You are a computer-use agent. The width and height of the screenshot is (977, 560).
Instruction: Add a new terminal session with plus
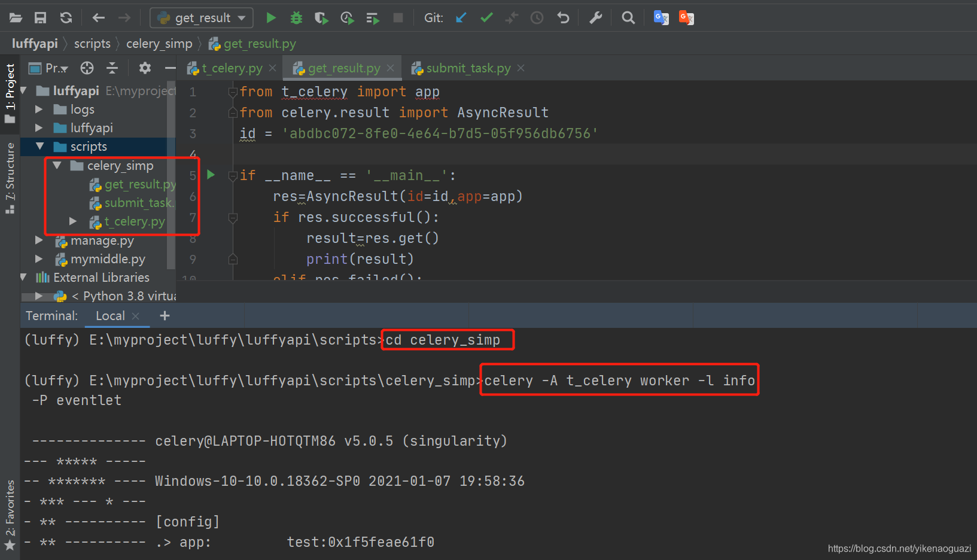point(165,315)
